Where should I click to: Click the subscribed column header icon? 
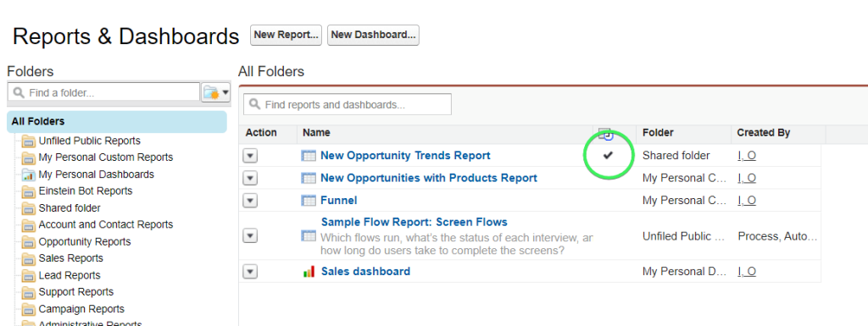[x=606, y=134]
